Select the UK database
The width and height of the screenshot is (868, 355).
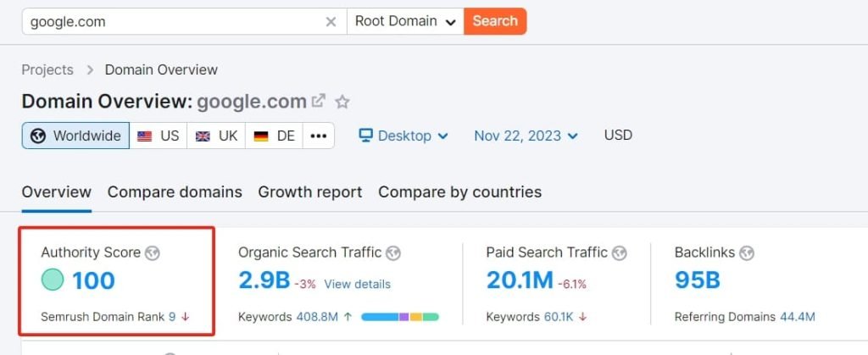tap(216, 136)
